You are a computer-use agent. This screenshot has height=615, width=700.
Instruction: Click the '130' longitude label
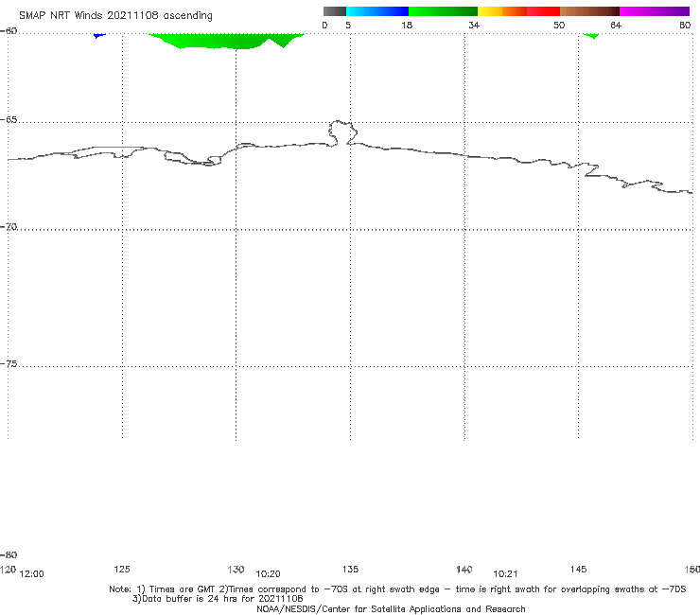[x=236, y=570]
